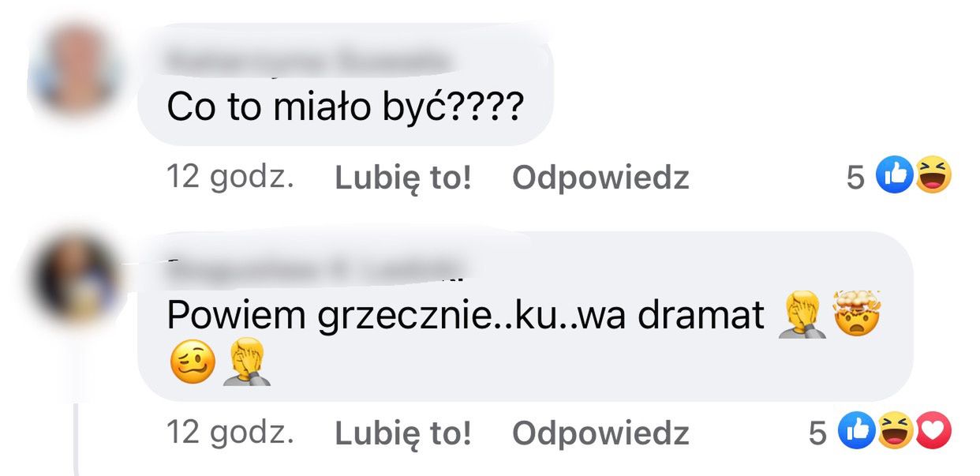Click the '12 godz.' timestamp of second comment
The height and width of the screenshot is (476, 980).
[230, 433]
